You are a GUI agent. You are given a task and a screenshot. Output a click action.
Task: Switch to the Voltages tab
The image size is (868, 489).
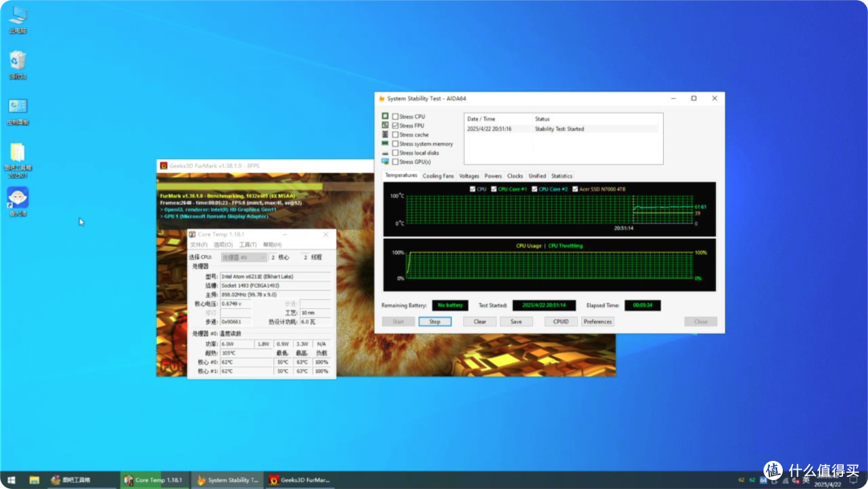[x=469, y=176]
